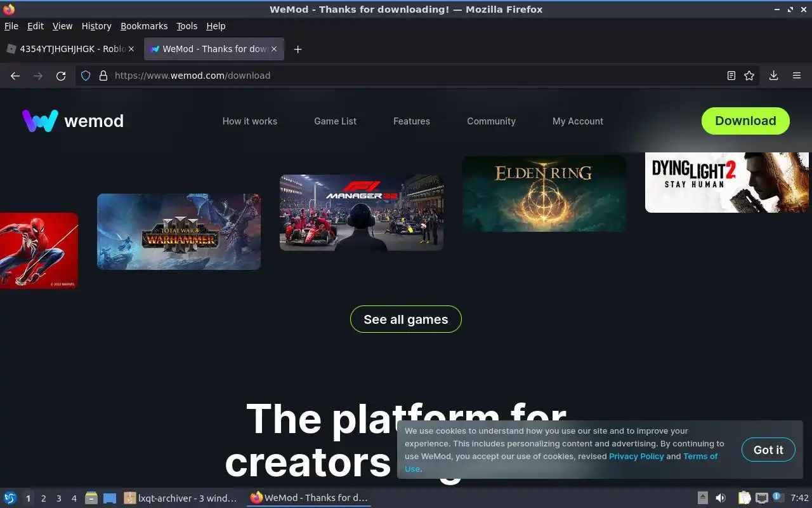The image size is (812, 508).
Task: Bookmark this page with the star
Action: click(x=749, y=76)
